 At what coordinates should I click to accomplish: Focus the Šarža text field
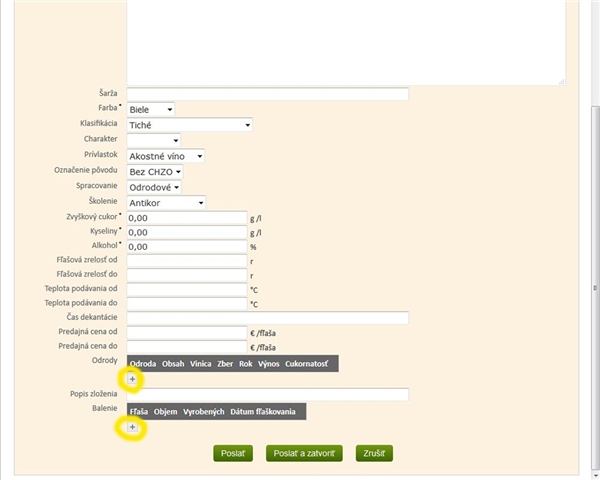coord(268,94)
